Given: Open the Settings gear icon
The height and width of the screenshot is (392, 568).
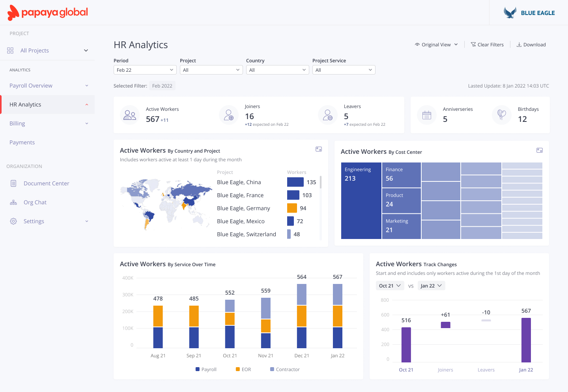Looking at the screenshot, I should point(13,221).
